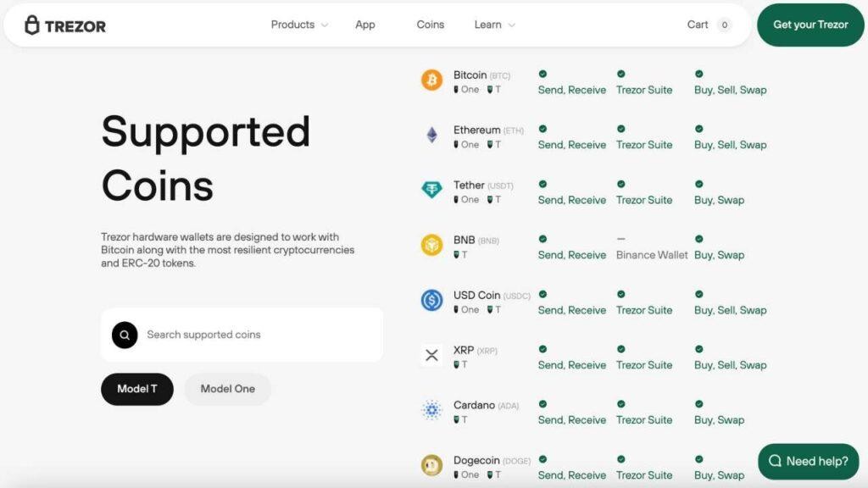Open the Cardano coin name link
Viewport: 868px width, 488px height.
coord(474,405)
